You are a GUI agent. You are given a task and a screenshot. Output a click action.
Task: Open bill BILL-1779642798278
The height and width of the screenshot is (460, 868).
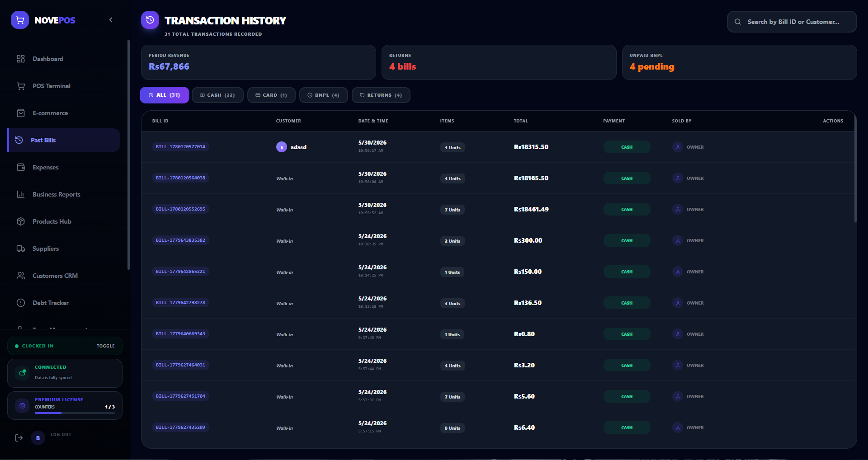[x=180, y=303]
